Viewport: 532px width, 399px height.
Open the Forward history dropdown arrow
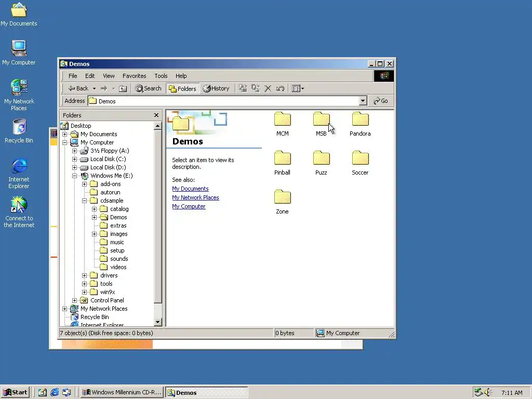[113, 88]
